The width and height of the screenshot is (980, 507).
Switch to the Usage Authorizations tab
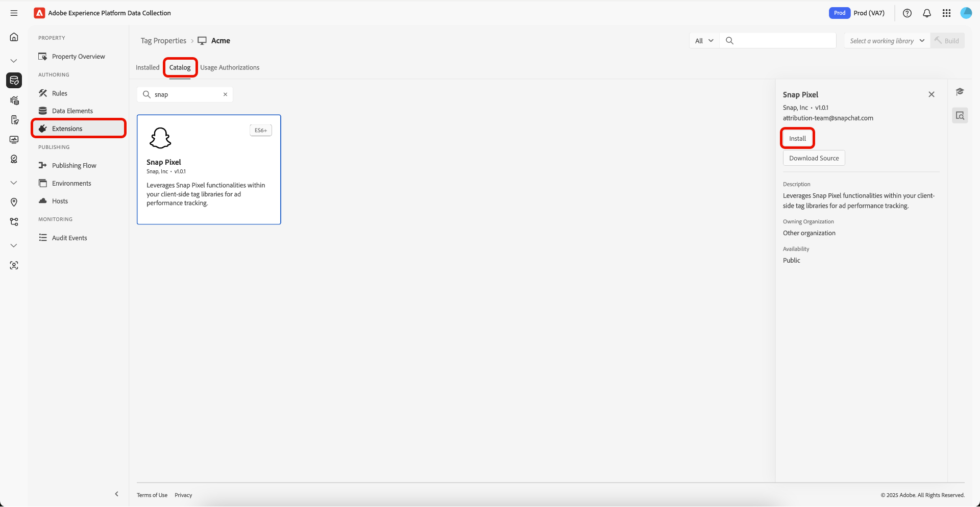click(x=230, y=67)
